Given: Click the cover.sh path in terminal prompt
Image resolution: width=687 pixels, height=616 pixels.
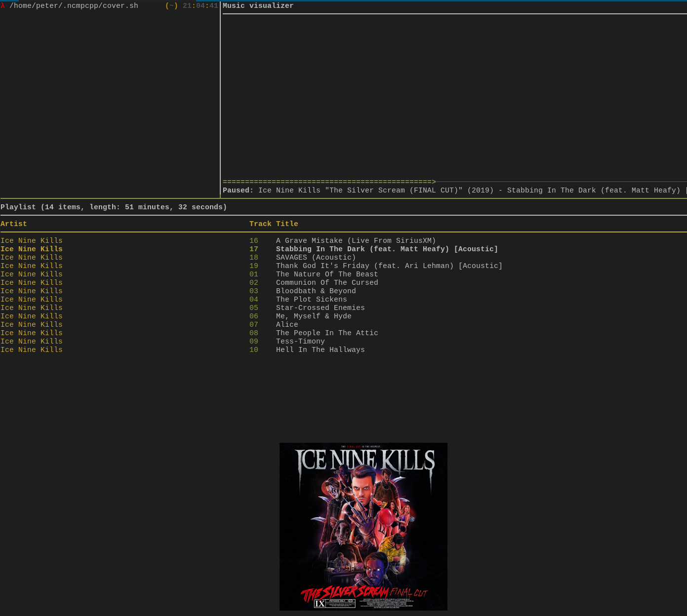Looking at the screenshot, I should pyautogui.click(x=74, y=6).
